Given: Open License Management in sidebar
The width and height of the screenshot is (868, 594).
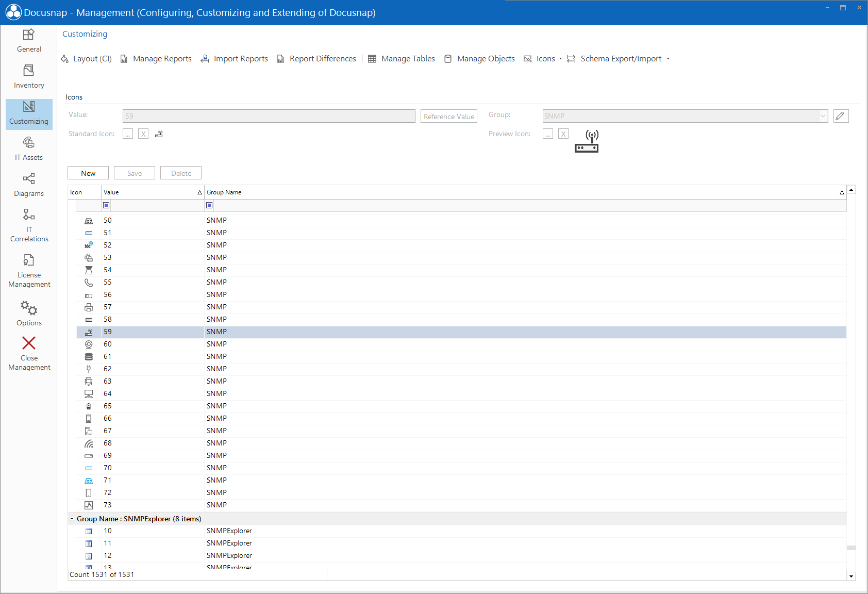Looking at the screenshot, I should [x=29, y=271].
